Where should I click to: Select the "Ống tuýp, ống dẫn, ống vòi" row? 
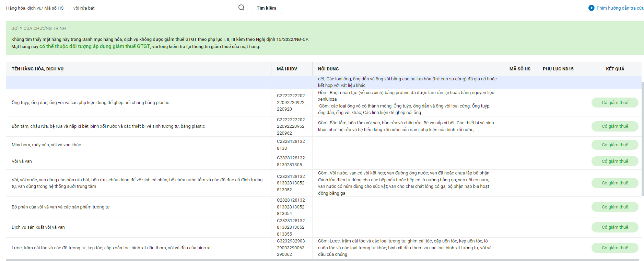90,103
